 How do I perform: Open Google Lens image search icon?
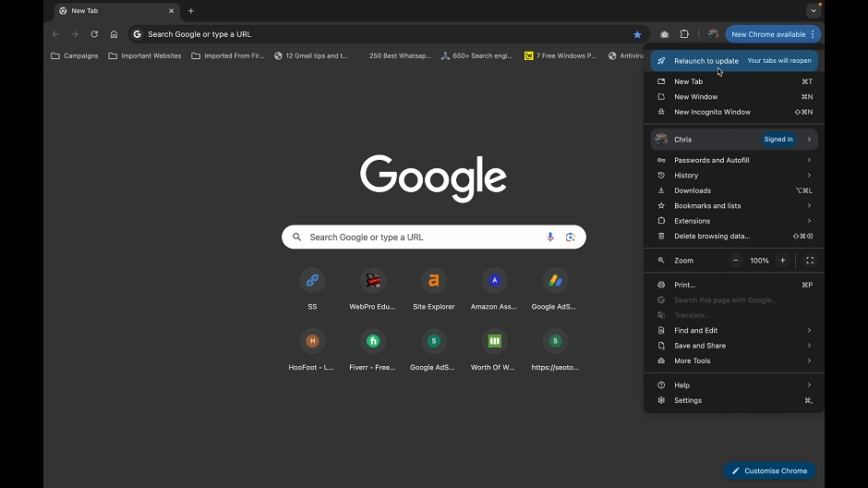(570, 238)
